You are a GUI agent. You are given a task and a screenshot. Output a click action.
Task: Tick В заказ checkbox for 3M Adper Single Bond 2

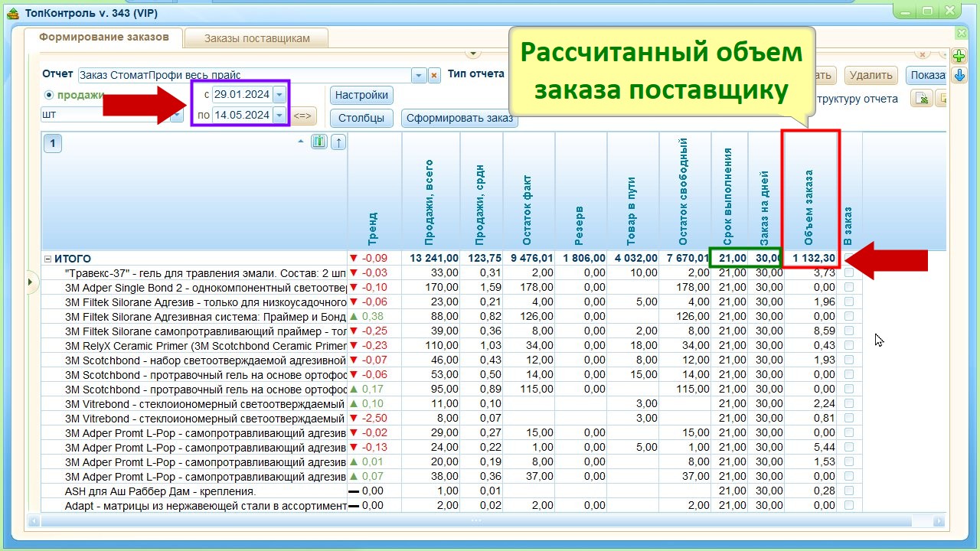(848, 287)
